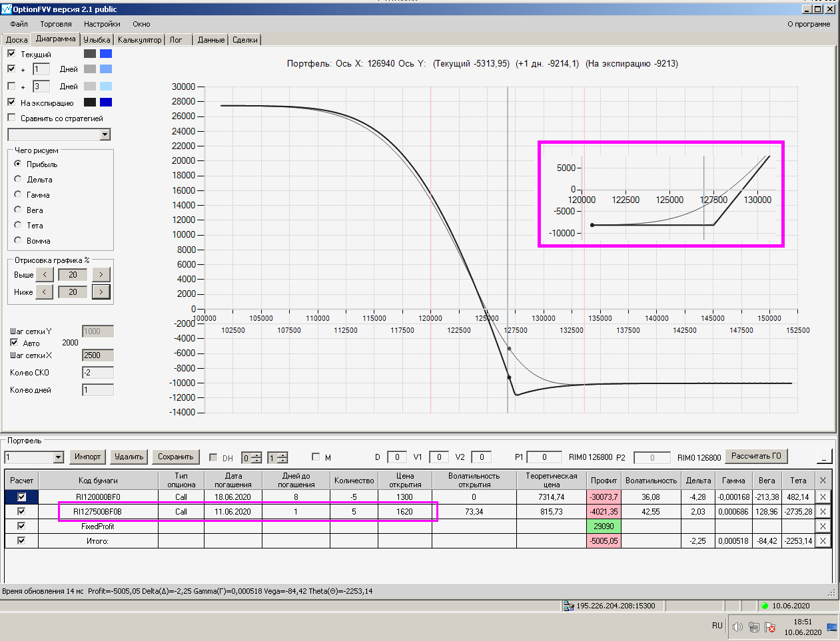The image size is (840, 641).
Task: Delete the RI120000BF0 row with X
Action: pyautogui.click(x=823, y=497)
